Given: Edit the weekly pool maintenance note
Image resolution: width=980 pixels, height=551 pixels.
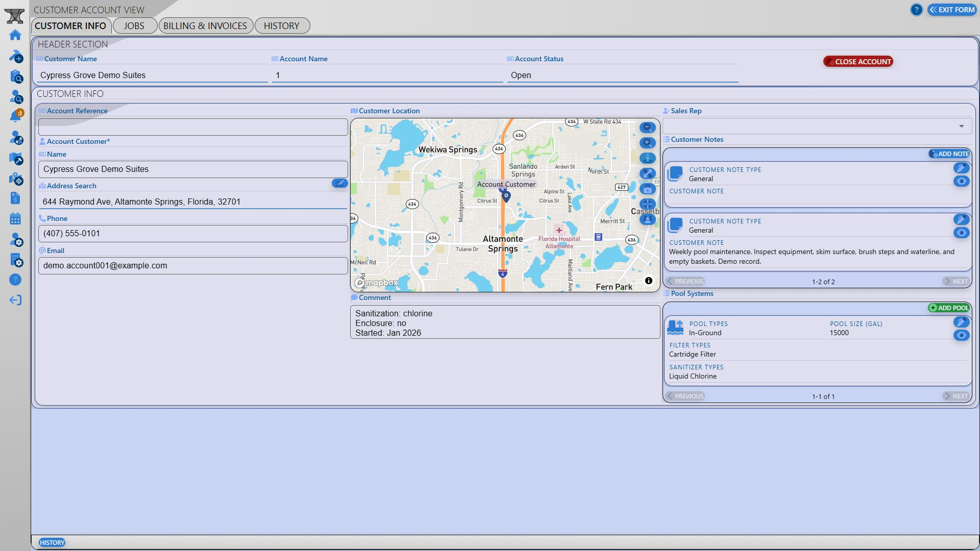Looking at the screenshot, I should click(961, 220).
